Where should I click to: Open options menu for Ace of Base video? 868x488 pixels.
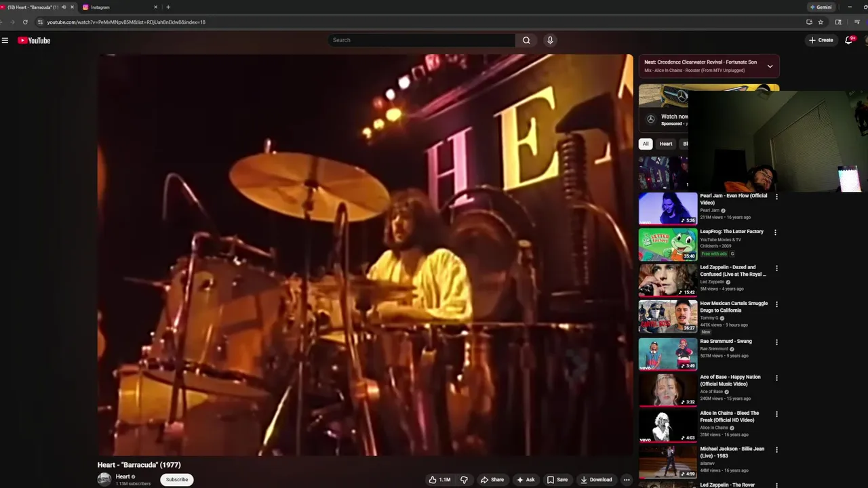pos(776,378)
